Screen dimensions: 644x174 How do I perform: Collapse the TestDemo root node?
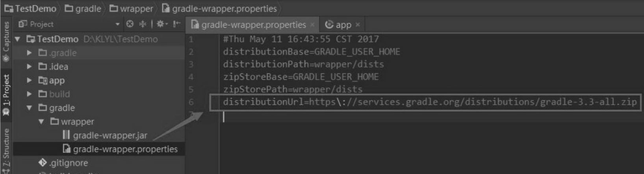point(17,39)
